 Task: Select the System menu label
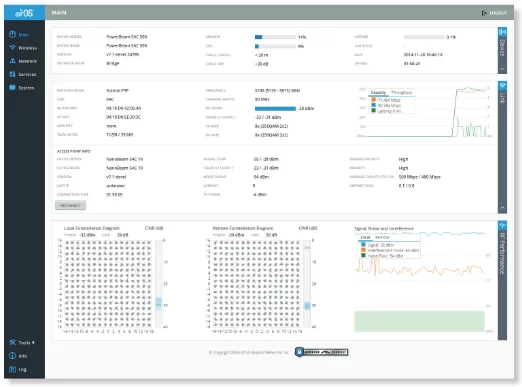click(x=26, y=88)
